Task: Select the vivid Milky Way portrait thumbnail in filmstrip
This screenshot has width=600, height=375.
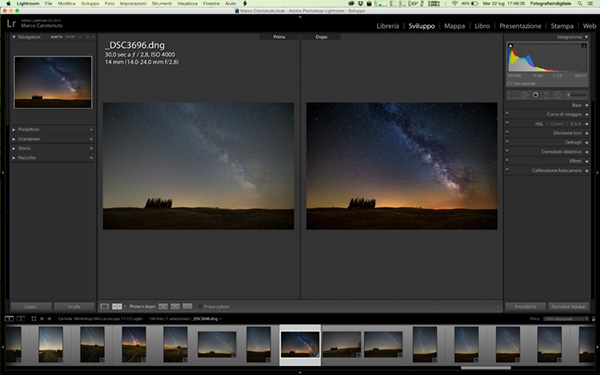Action: tap(134, 344)
